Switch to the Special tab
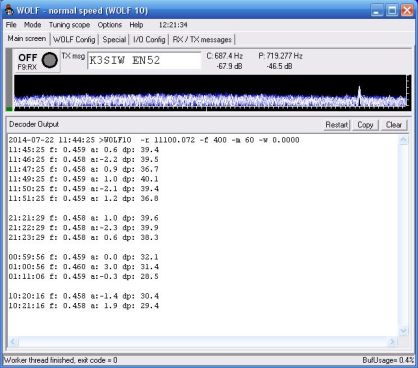The width and height of the screenshot is (418, 368). 114,40
